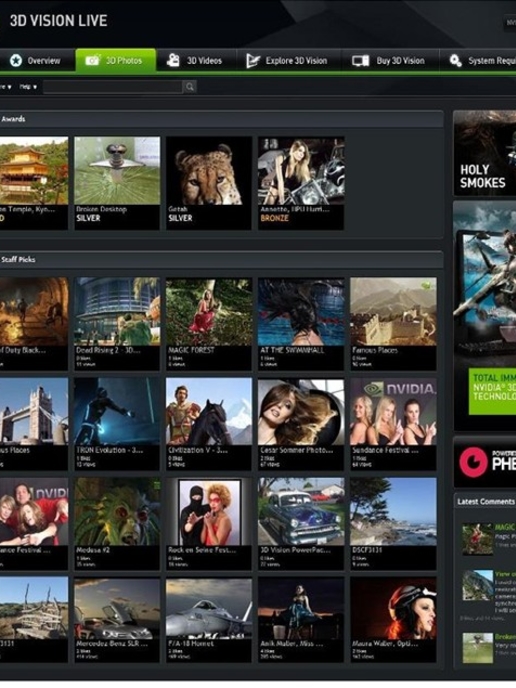
Task: Click the 3D VISION LIVE site title
Action: coord(58,21)
